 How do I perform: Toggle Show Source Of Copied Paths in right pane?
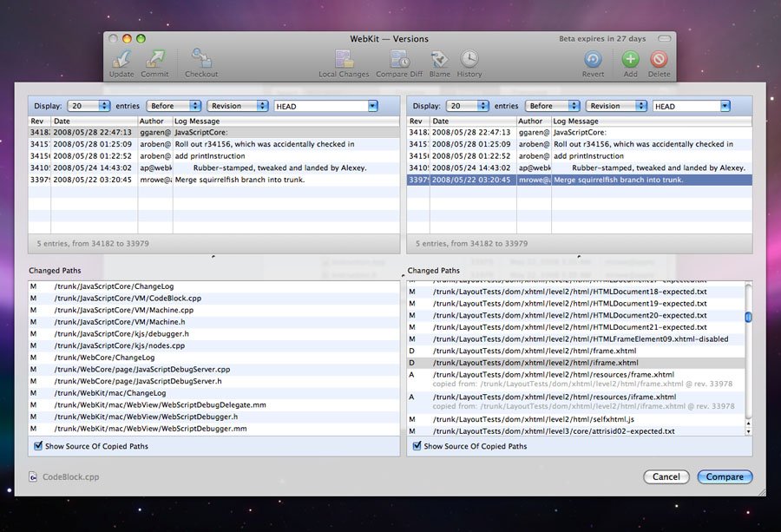[417, 446]
